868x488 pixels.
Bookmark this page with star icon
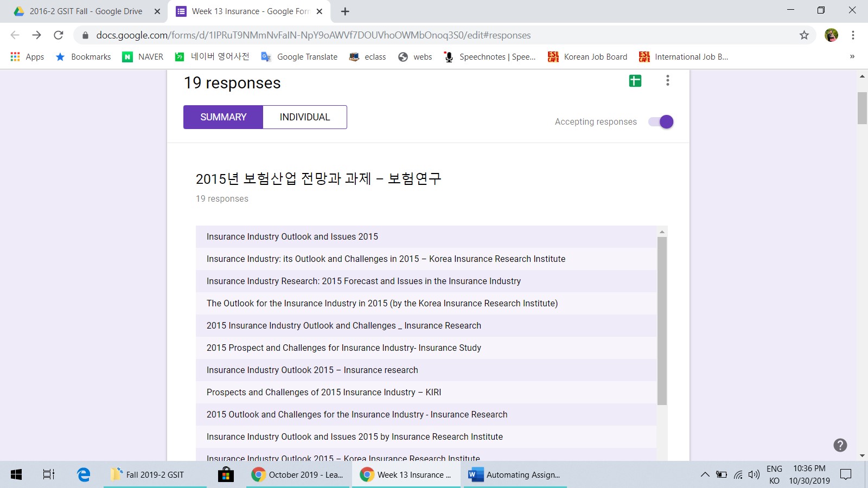click(804, 35)
